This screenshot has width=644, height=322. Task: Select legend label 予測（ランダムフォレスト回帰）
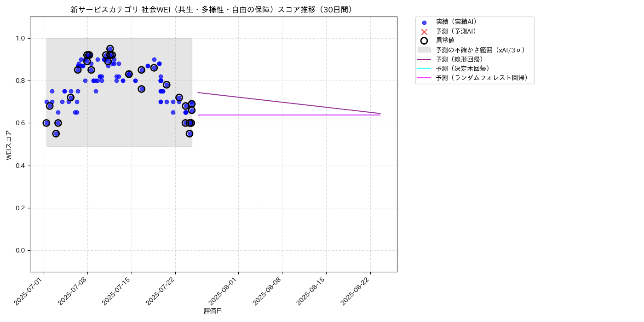pos(482,78)
